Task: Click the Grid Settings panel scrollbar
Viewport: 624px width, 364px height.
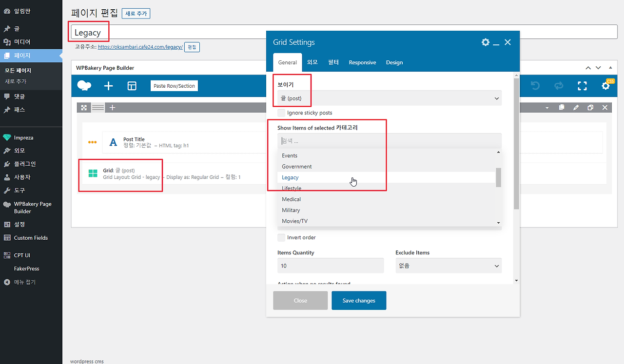Action: [516, 144]
